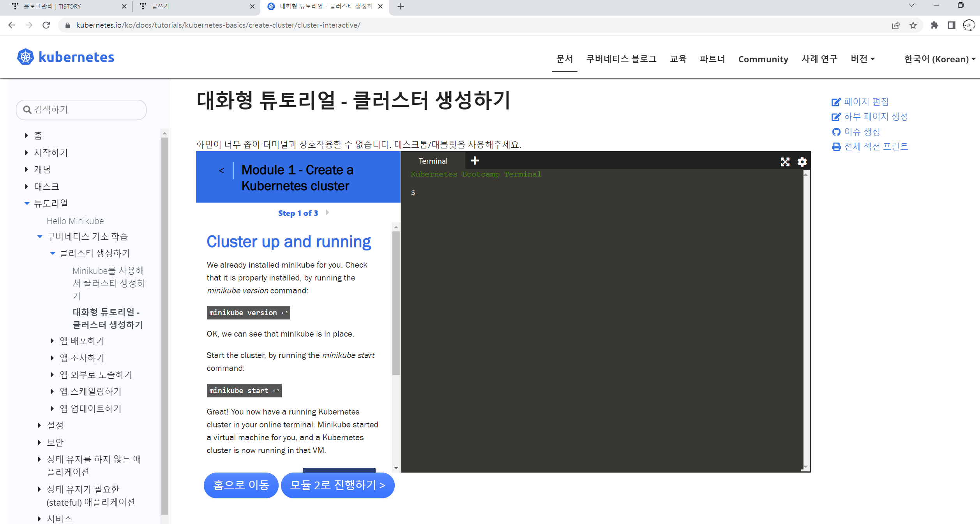Open the 페이지 편집 link
The height and width of the screenshot is (524, 980).
coord(866,102)
